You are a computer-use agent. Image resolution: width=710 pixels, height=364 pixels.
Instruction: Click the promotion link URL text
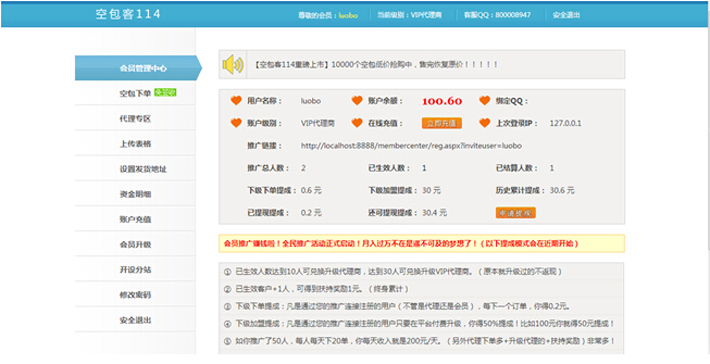412,146
